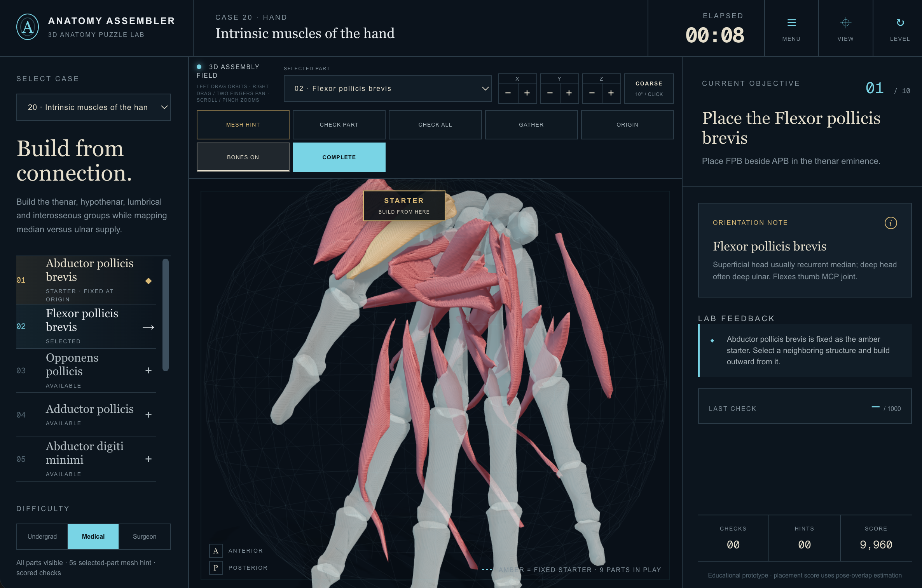
Task: Add Opponens pollicis with plus icon
Action: coord(148,371)
